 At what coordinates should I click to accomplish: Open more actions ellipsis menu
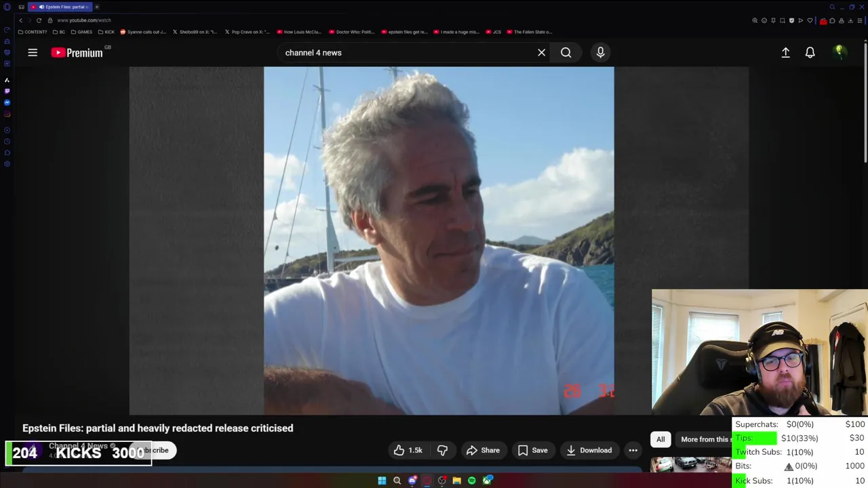[633, 450]
